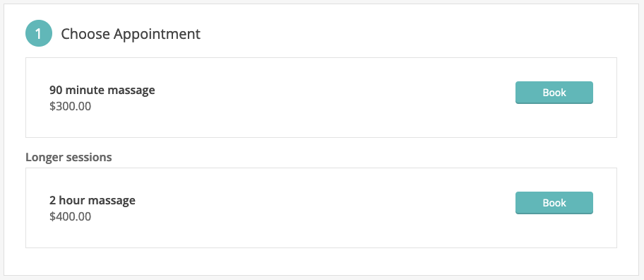Click the word Choose in the heading

point(86,34)
